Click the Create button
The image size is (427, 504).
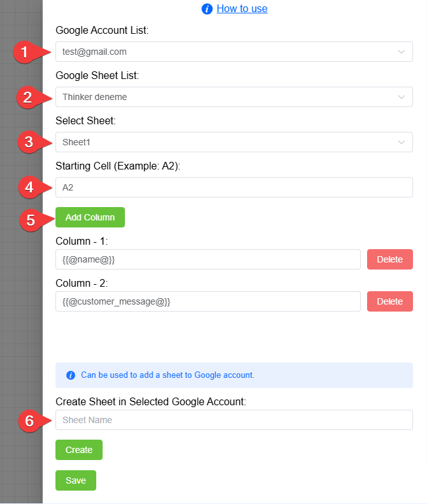[x=79, y=450]
